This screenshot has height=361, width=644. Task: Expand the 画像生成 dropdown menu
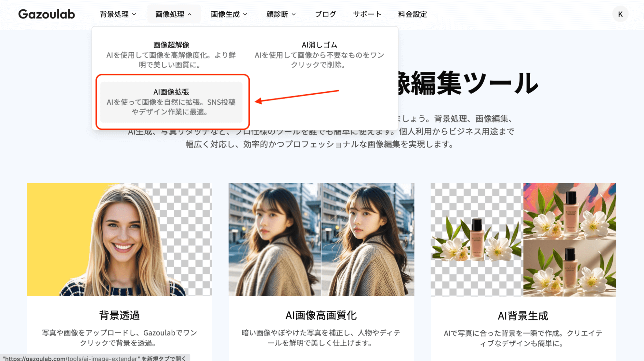[x=229, y=14]
